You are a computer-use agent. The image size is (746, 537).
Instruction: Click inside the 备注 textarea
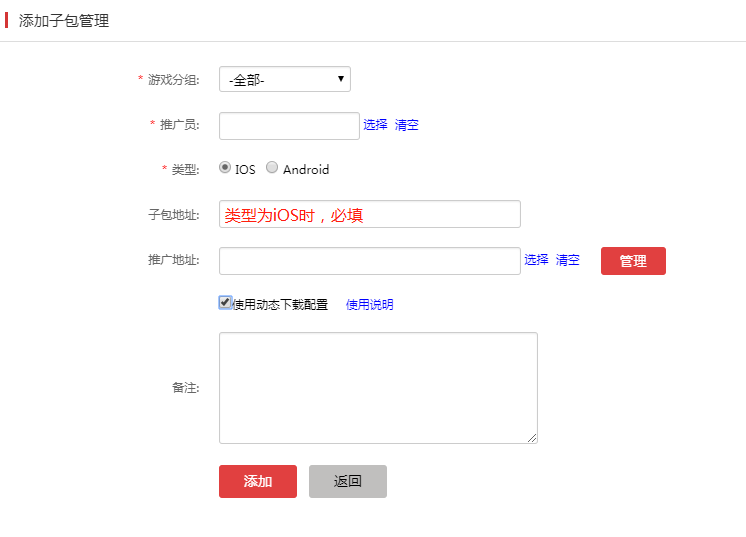(x=378, y=388)
